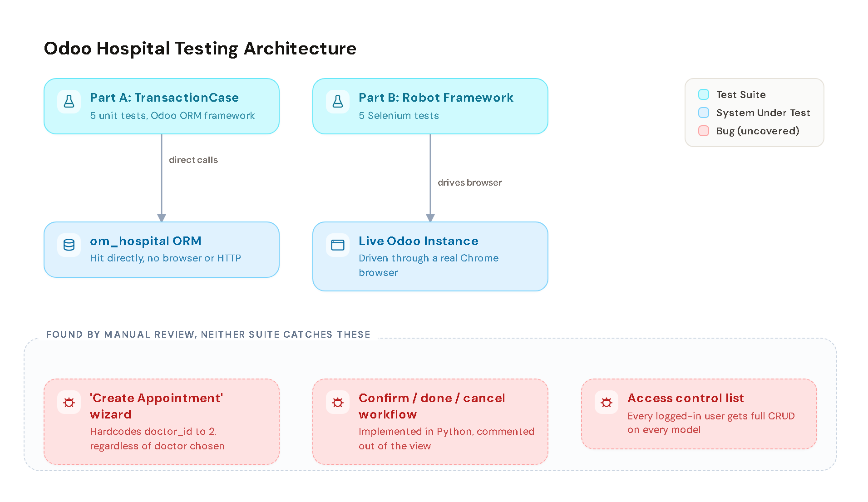Click 'Driven through a real Chrome browser' text
Screen dimensions: 868x502
(x=429, y=266)
